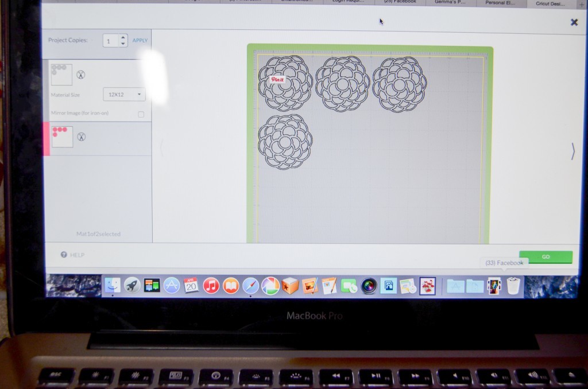Switch to the Gemma's P... browser tab
The width and height of the screenshot is (588, 389).
[450, 2]
